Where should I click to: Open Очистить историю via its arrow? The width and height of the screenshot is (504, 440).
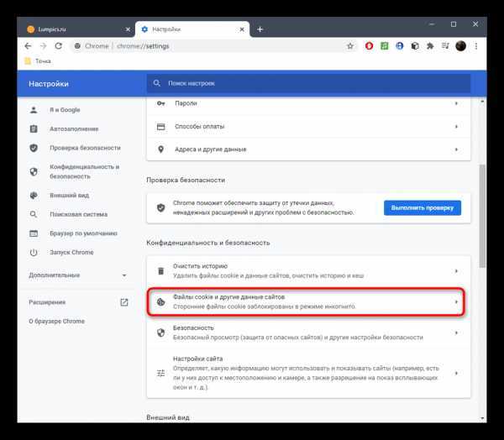(456, 271)
